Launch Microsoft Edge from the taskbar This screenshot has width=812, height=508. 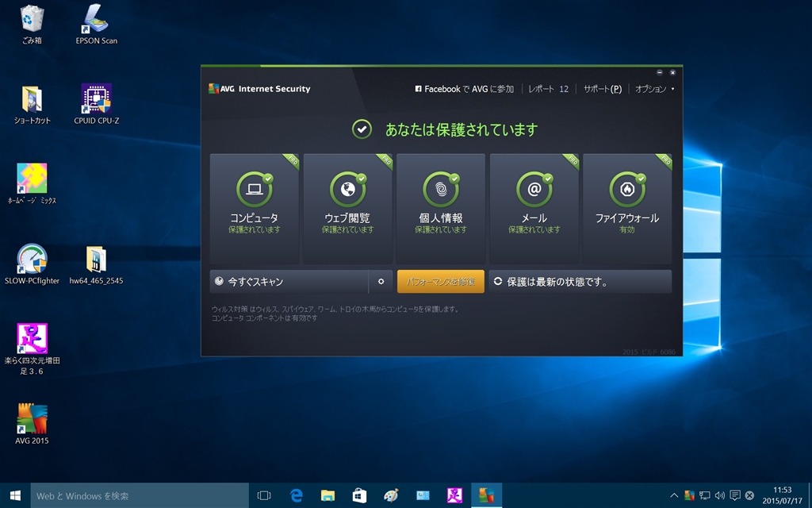(x=297, y=495)
